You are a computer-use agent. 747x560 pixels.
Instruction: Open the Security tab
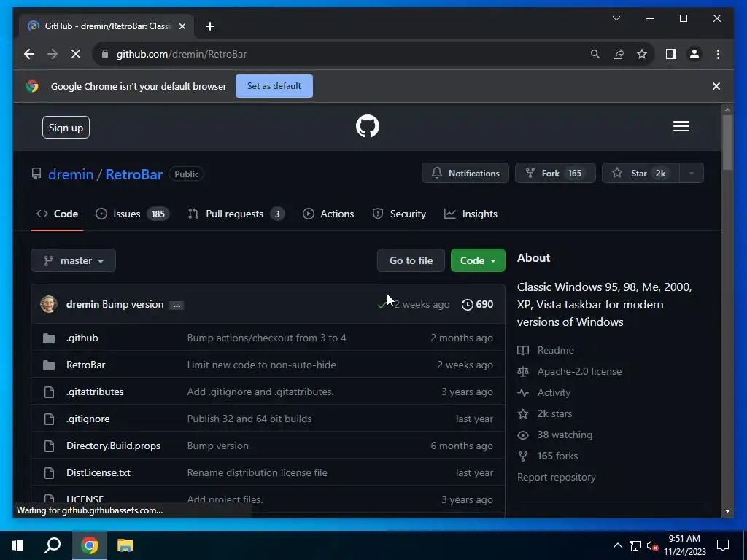(x=399, y=214)
